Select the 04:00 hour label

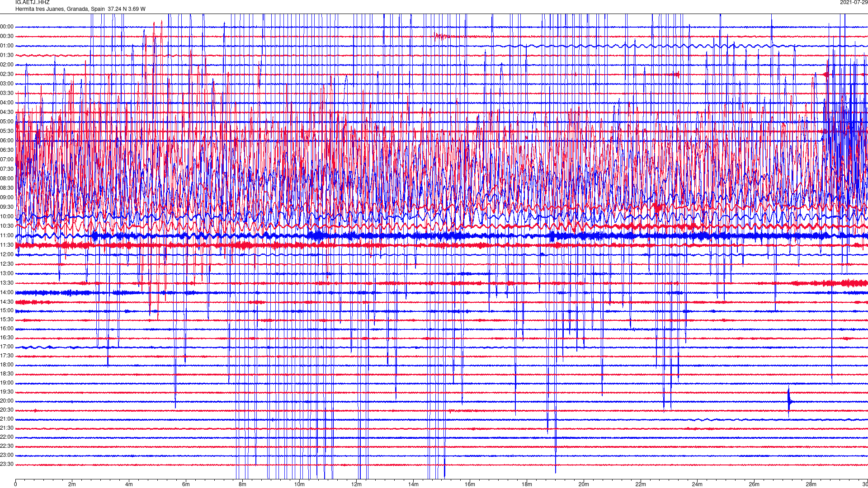tap(7, 103)
